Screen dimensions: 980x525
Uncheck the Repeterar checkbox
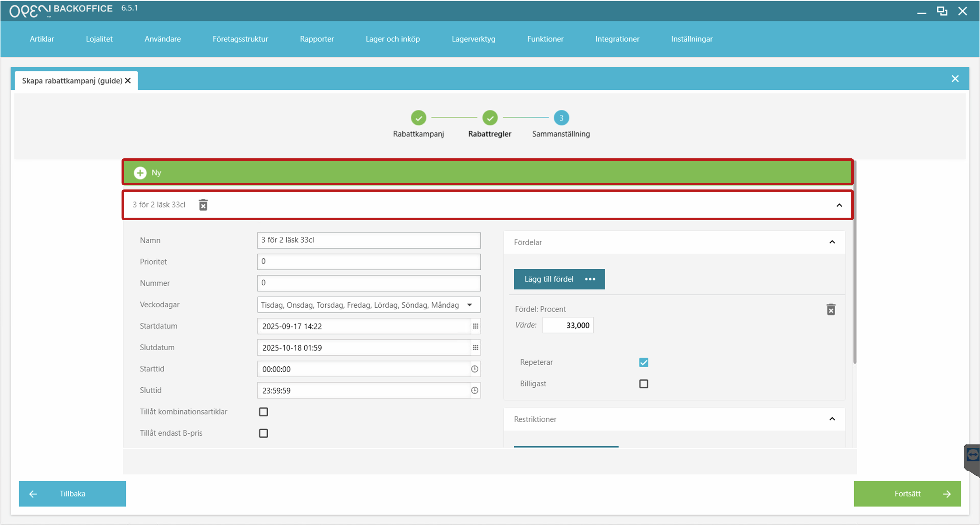(643, 362)
